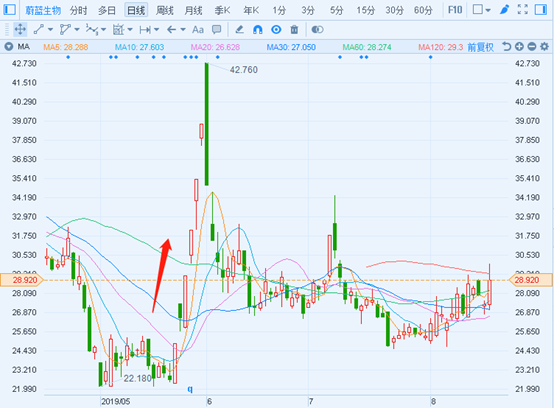Switch to 多日 multi-day tab
The height and width of the screenshot is (408, 554).
coord(107,10)
